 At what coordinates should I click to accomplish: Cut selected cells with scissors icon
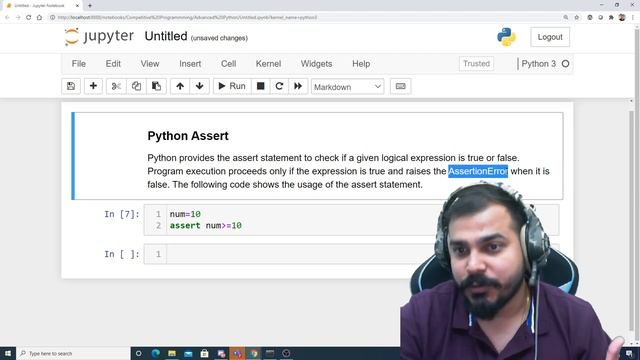(x=116, y=86)
